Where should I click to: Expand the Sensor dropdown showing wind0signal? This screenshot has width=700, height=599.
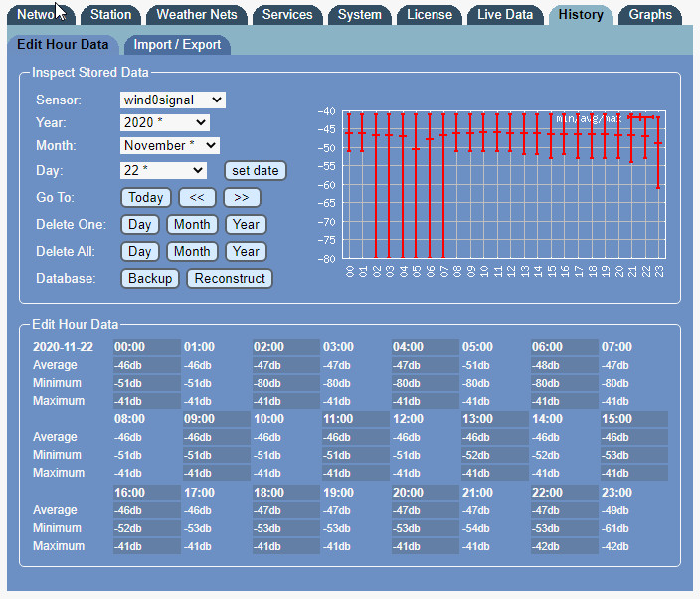click(173, 100)
